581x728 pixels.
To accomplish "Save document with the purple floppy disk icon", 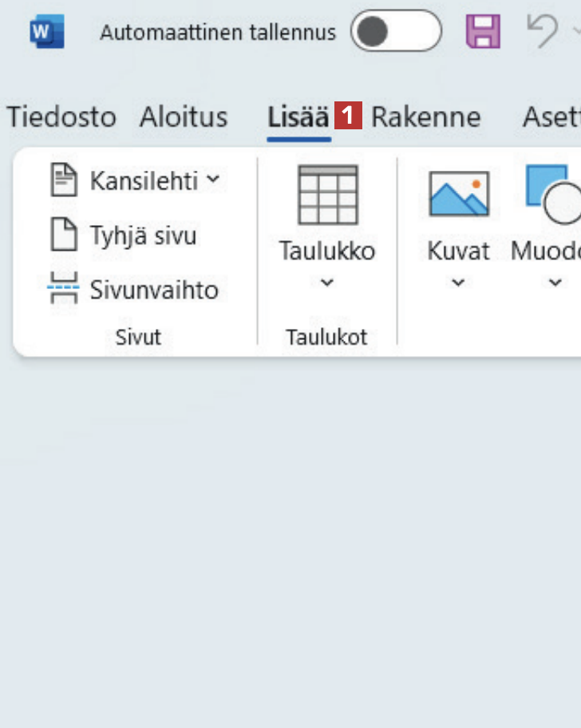I will [x=483, y=32].
